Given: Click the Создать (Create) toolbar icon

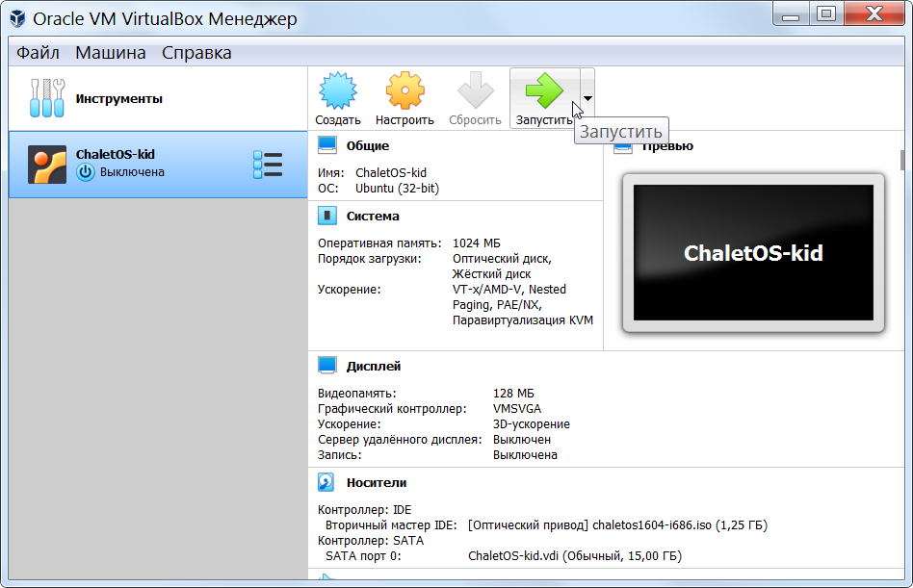Looking at the screenshot, I should point(338,91).
